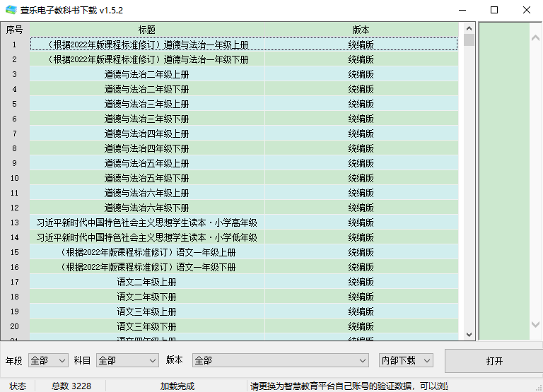Click the app icon in title bar
The height and width of the screenshot is (392, 543).
pos(11,10)
